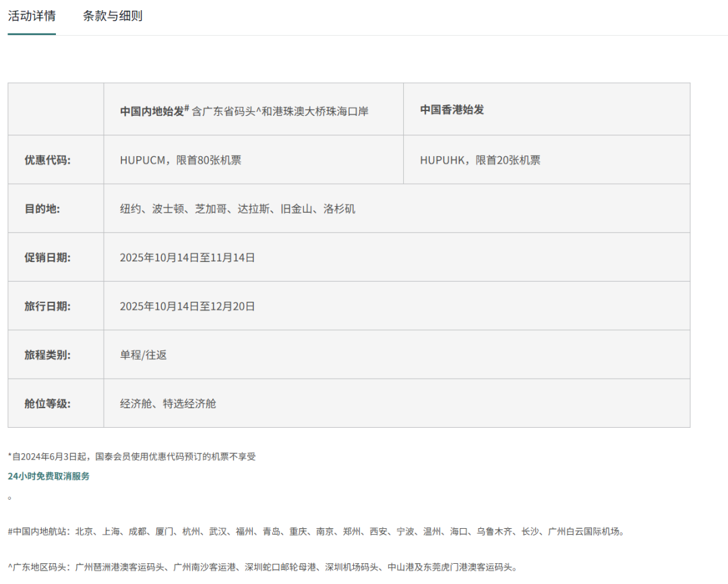The image size is (728, 584).
Task: Switch to the 活动详情 tab
Action: coord(32,16)
